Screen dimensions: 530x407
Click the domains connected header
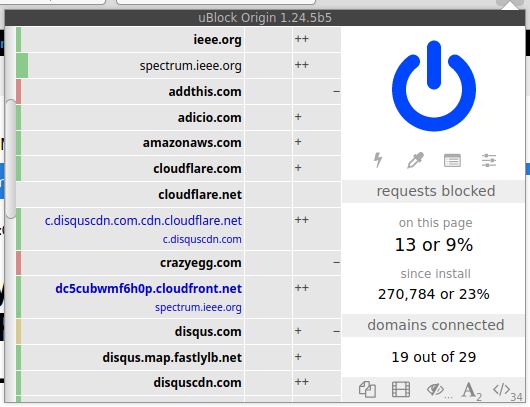coord(434,325)
